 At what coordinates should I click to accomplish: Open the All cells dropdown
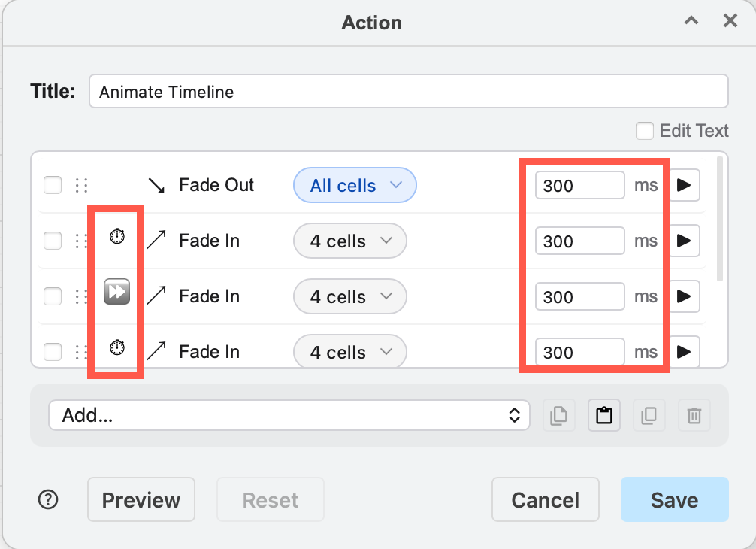355,185
